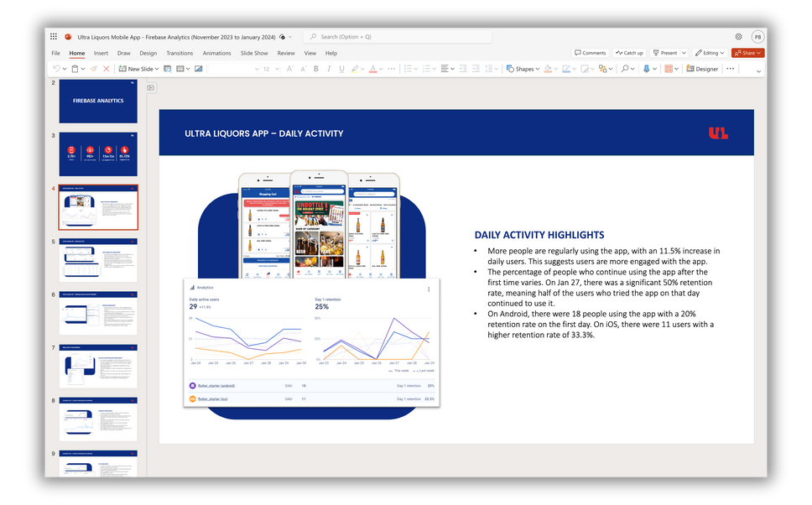The height and width of the screenshot is (505, 812).
Task: Expand the text alignment dropdown
Action: [453, 69]
